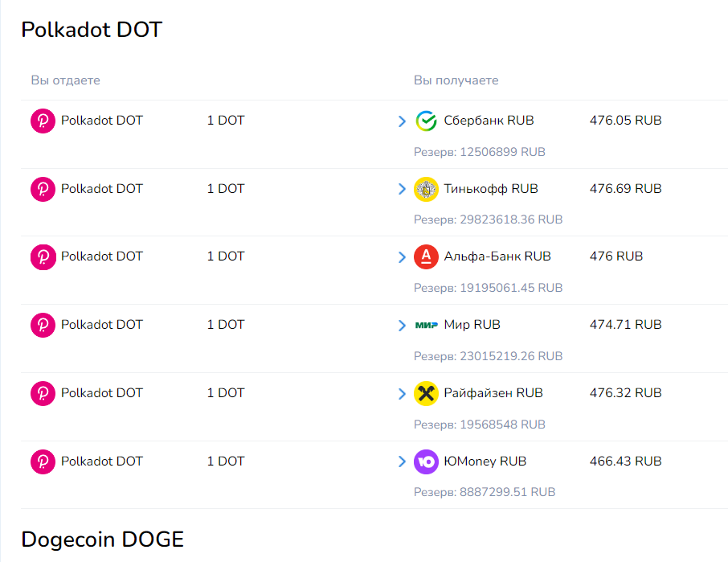The height and width of the screenshot is (562, 728).
Task: Click the blue chevron before Райфайзен RUB
Action: [402, 393]
